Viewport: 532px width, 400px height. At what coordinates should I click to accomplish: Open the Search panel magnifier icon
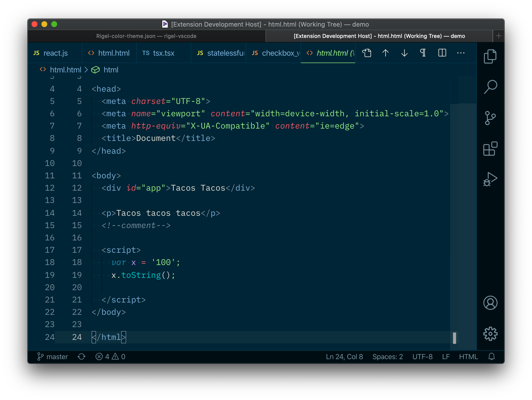490,87
